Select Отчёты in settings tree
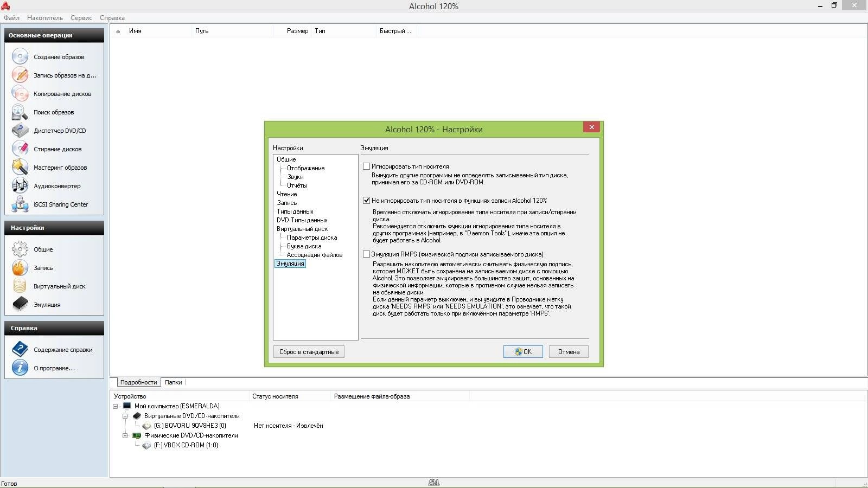Image resolution: width=868 pixels, height=488 pixels. pos(297,185)
